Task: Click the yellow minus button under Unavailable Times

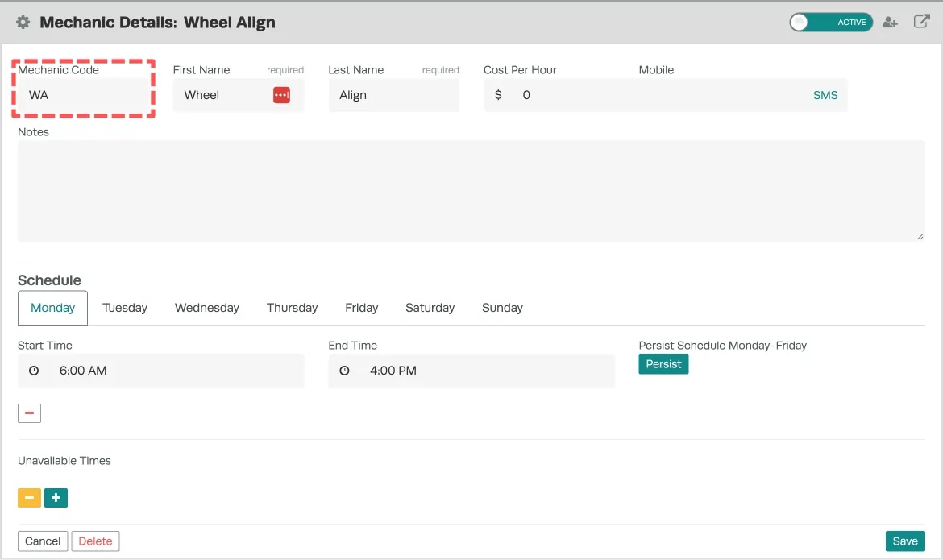Action: (30, 497)
